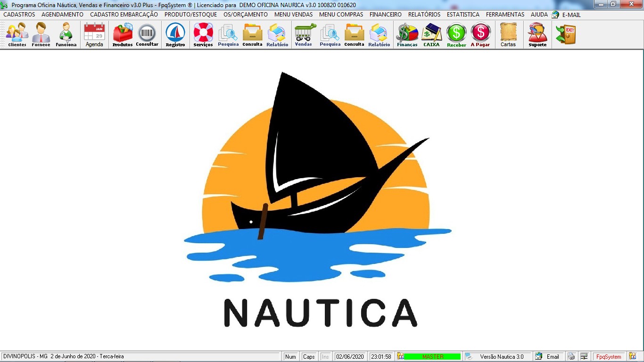
Task: Open Relatório icon left of Finanças
Action: [379, 35]
